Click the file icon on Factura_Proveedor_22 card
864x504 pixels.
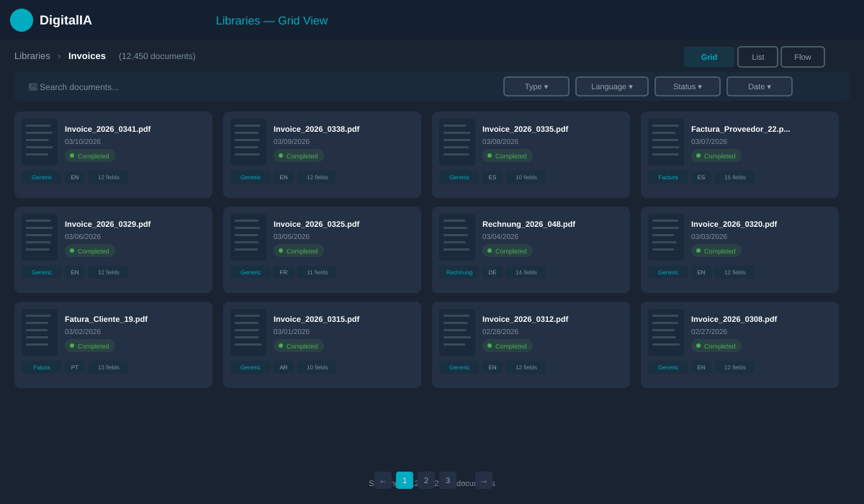[x=665, y=141]
